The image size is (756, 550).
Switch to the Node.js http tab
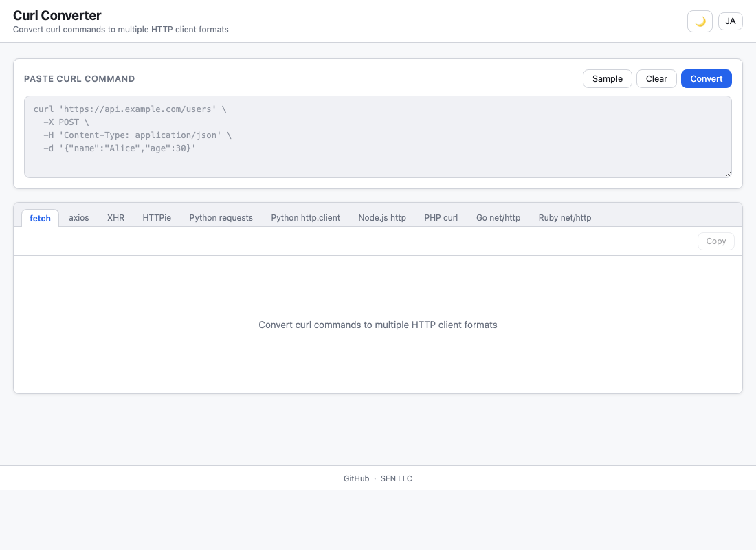(x=382, y=217)
